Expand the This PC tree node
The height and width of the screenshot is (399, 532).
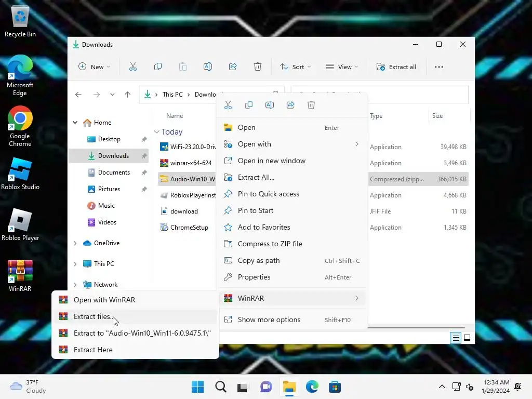point(75,264)
